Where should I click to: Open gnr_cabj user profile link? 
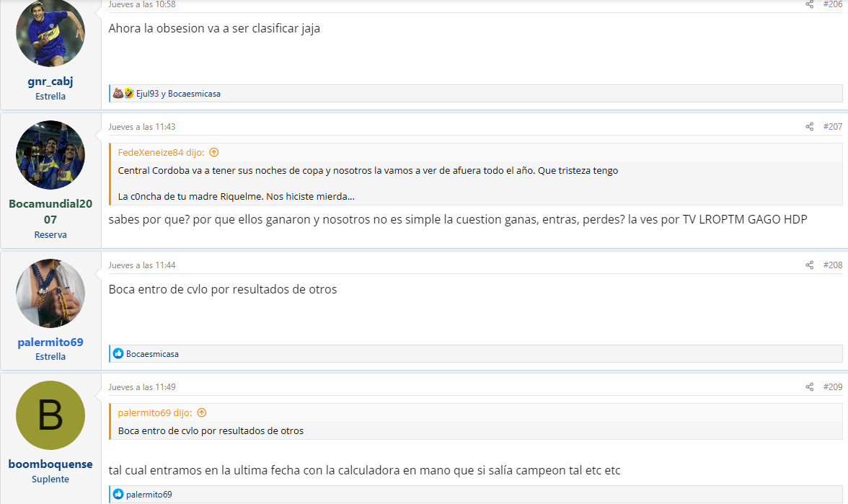[x=50, y=81]
